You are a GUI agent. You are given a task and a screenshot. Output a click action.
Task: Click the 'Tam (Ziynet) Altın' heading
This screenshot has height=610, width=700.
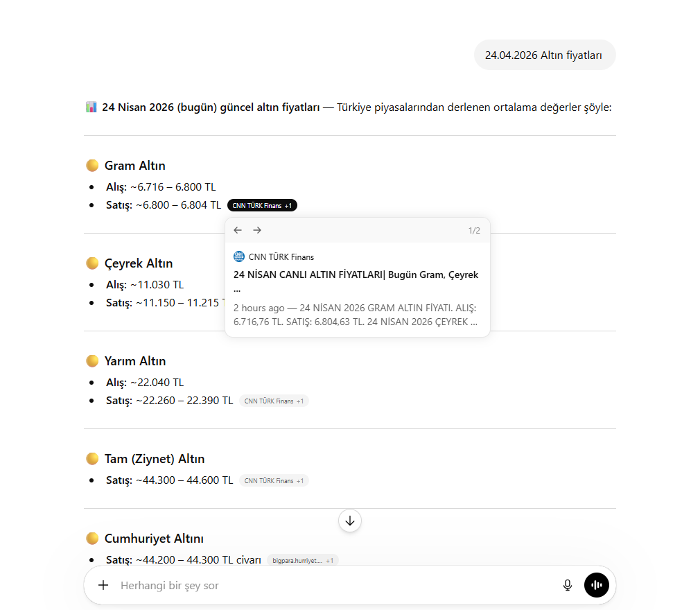(x=155, y=459)
